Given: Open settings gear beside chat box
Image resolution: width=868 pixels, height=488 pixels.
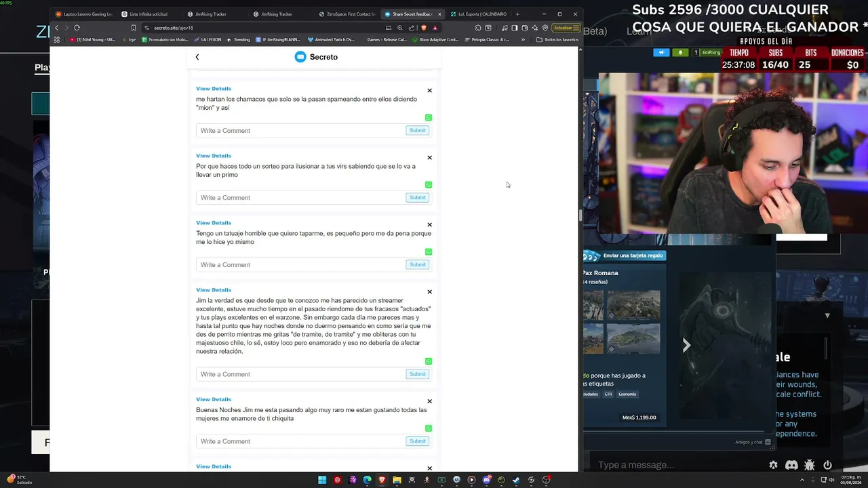Looking at the screenshot, I should (773, 465).
